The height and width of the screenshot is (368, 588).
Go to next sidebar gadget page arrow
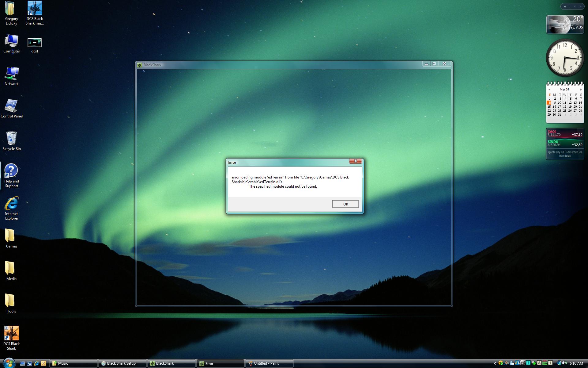coord(580,6)
